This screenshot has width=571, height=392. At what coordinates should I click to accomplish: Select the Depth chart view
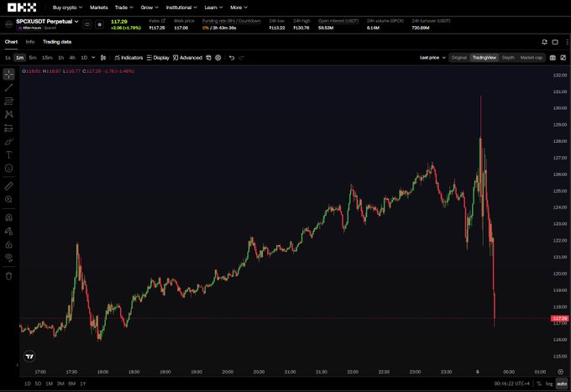pyautogui.click(x=508, y=58)
